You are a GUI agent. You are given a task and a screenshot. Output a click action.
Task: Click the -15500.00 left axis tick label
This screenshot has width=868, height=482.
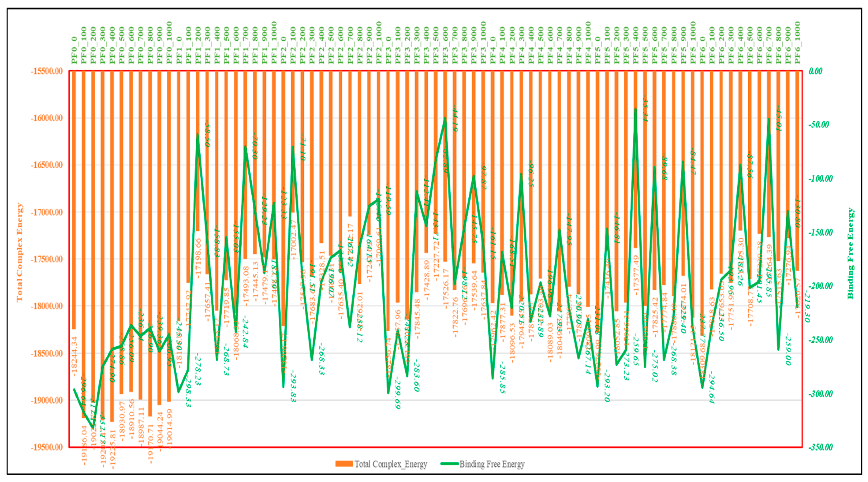pyautogui.click(x=47, y=71)
